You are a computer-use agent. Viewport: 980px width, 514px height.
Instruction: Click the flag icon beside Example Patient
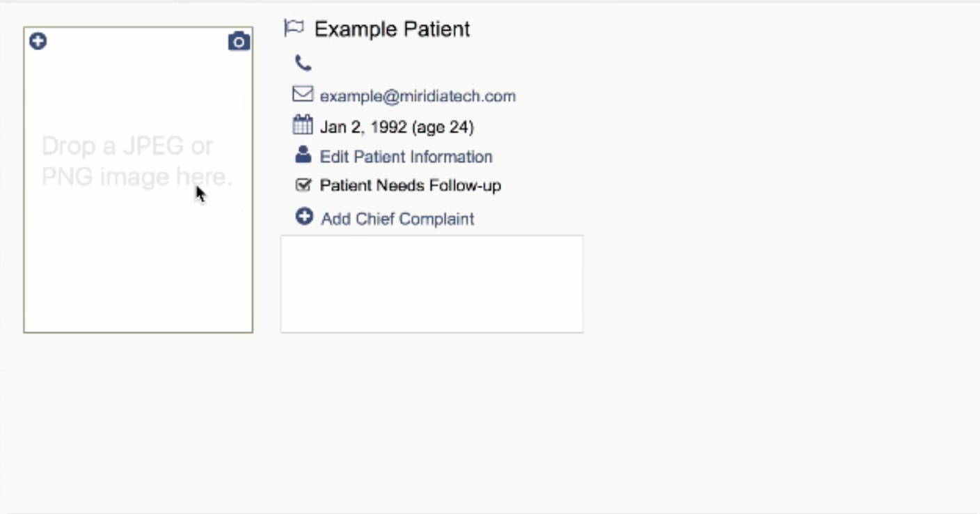coord(294,28)
